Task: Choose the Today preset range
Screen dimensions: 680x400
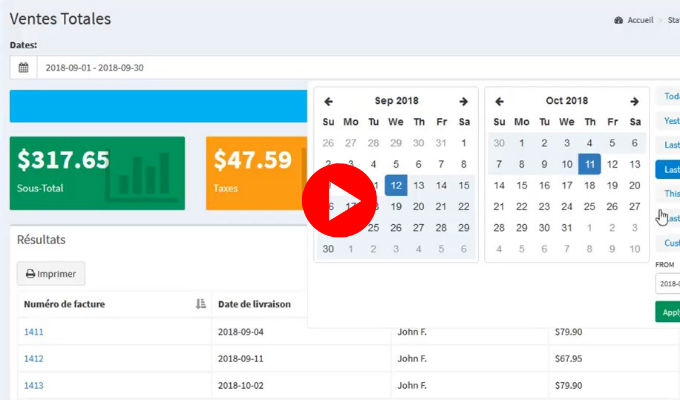Action: (668, 96)
